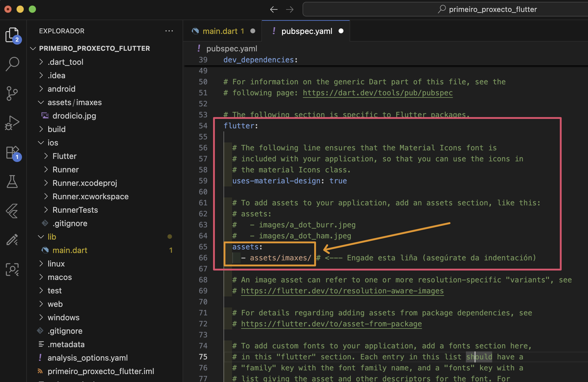Open the dart.dev pubspec link
The width and height of the screenshot is (588, 382).
click(x=377, y=93)
